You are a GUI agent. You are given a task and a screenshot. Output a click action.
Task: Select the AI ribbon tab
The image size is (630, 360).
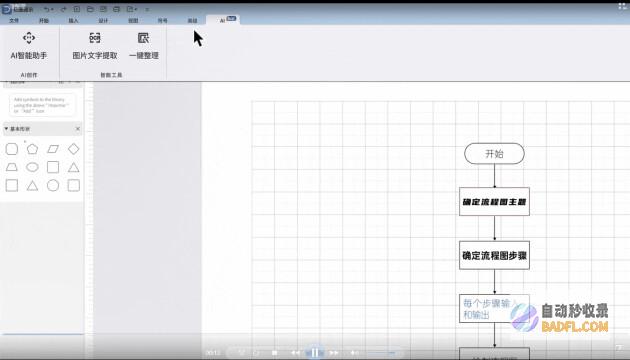point(223,20)
